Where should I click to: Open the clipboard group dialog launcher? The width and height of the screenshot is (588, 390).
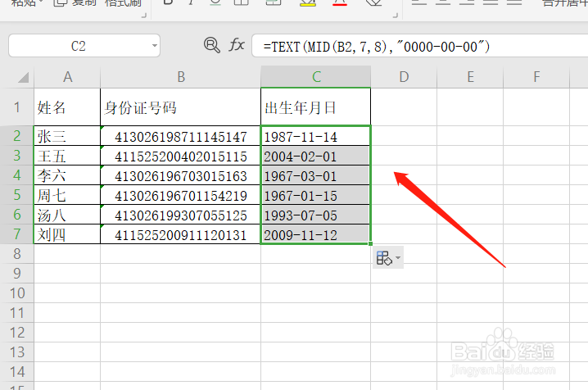coord(143,16)
